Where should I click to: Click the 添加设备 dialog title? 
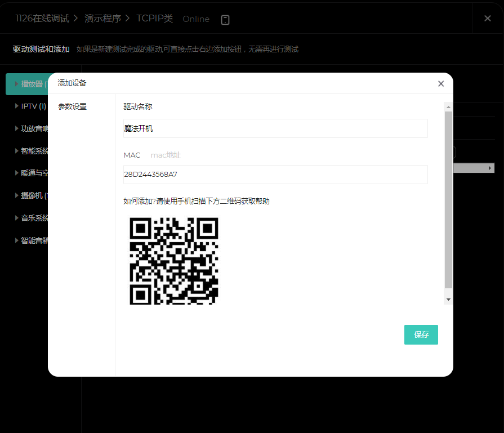click(x=72, y=83)
